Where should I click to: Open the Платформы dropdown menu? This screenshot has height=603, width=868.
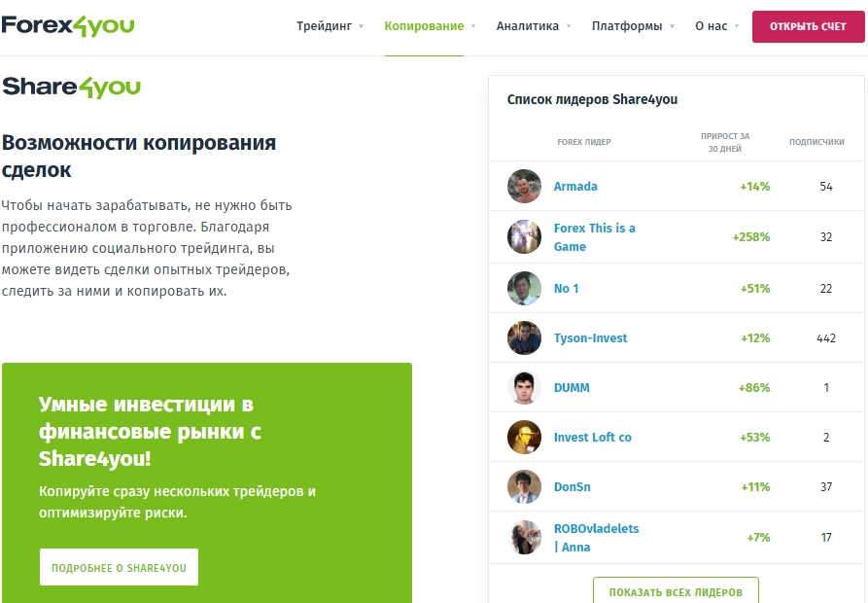pos(633,26)
